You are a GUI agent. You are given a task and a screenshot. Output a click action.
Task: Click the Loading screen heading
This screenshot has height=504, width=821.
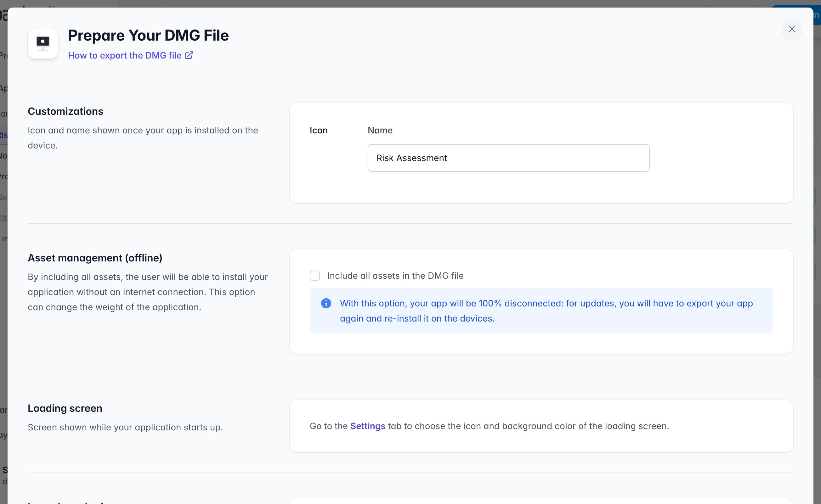coord(65,408)
